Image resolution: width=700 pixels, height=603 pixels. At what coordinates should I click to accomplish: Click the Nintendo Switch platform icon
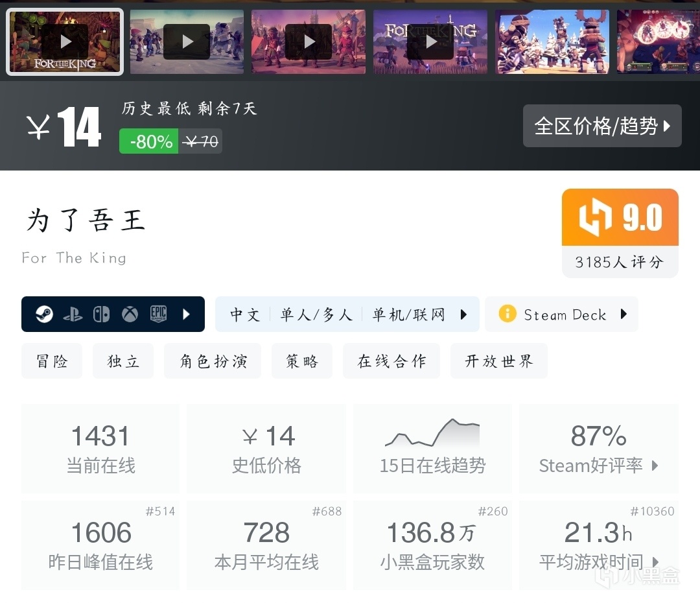pyautogui.click(x=101, y=314)
